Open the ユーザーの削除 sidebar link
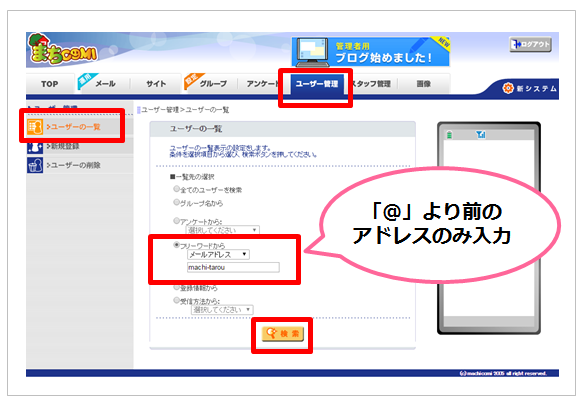The image size is (587, 405). 73,165
